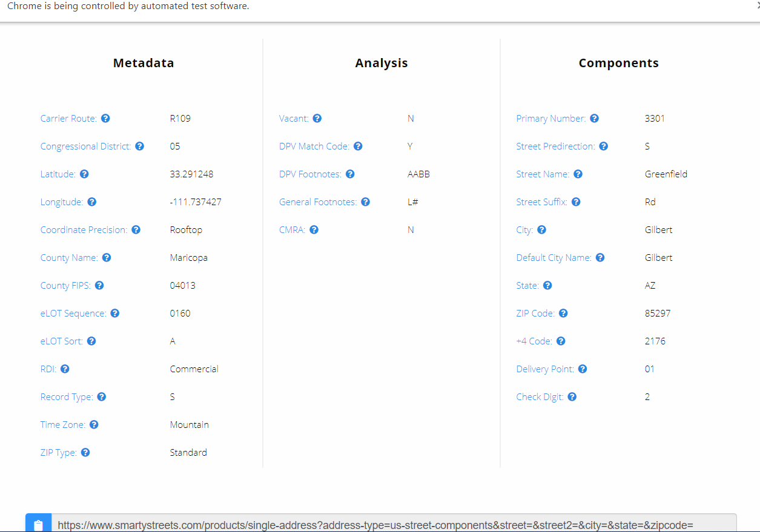Viewport: 760px width, 532px height.
Task: Open help icon next to Record Type
Action: click(102, 397)
